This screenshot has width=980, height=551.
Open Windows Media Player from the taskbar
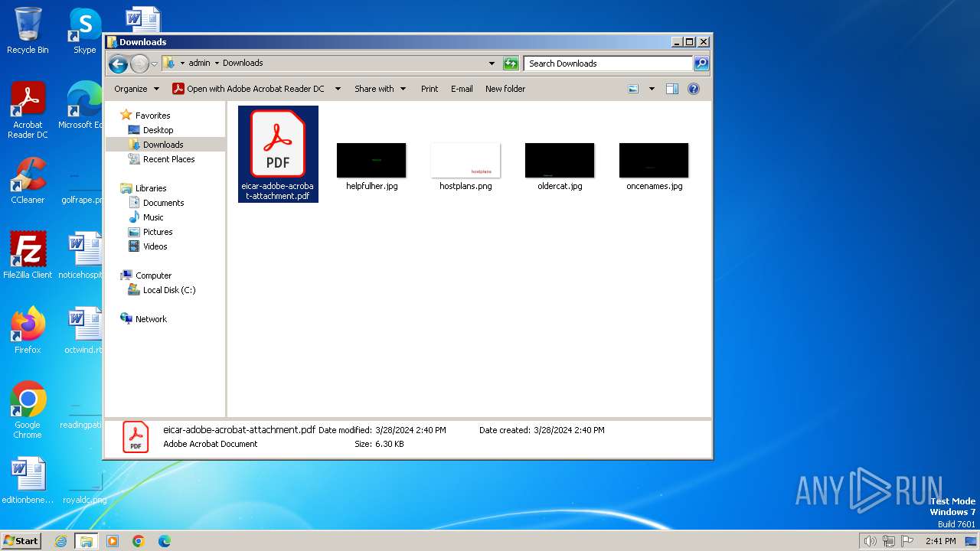[113, 541]
